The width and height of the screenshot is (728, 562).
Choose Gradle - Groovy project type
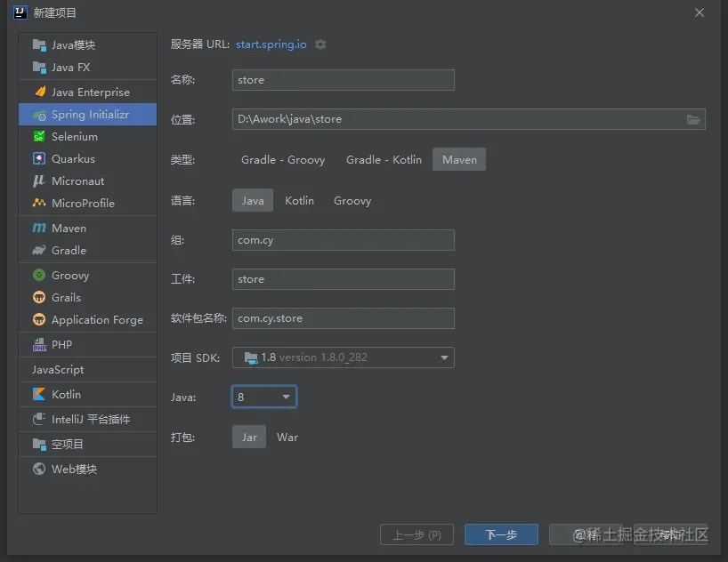(x=283, y=160)
